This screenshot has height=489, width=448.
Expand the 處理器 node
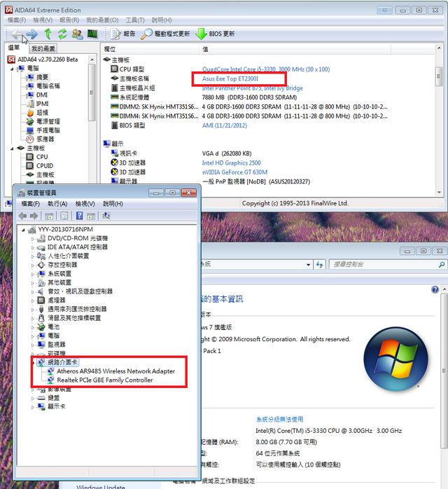tap(33, 301)
